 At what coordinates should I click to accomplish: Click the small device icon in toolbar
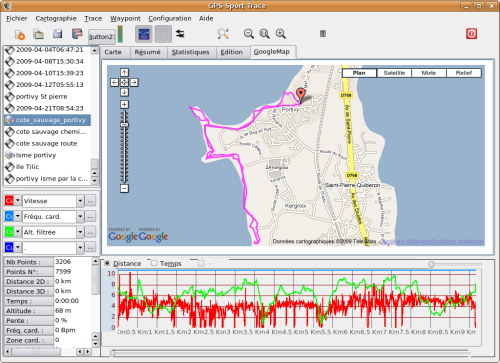point(323,34)
